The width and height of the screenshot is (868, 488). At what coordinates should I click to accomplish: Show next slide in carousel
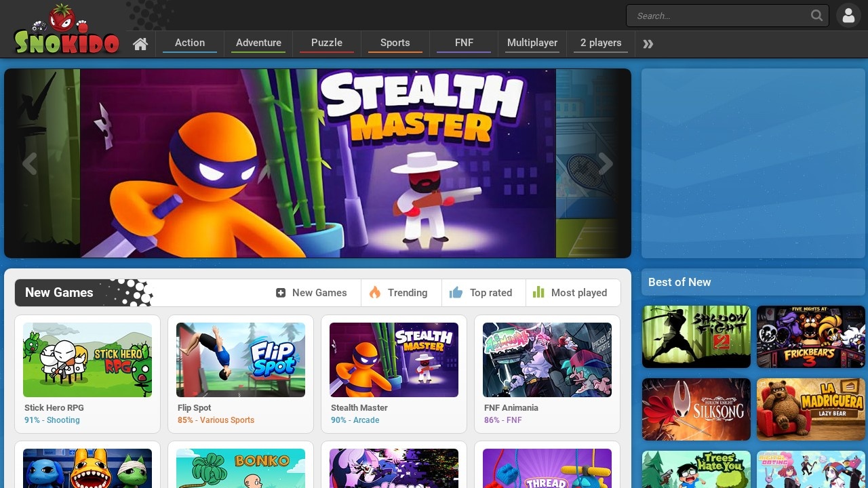[x=606, y=163]
